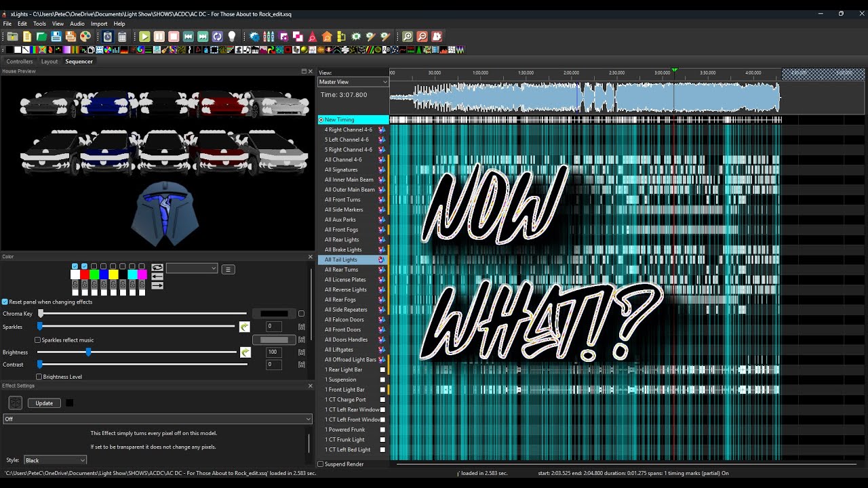The image size is (868, 488).
Task: Start playback with the green play button
Action: point(144,37)
